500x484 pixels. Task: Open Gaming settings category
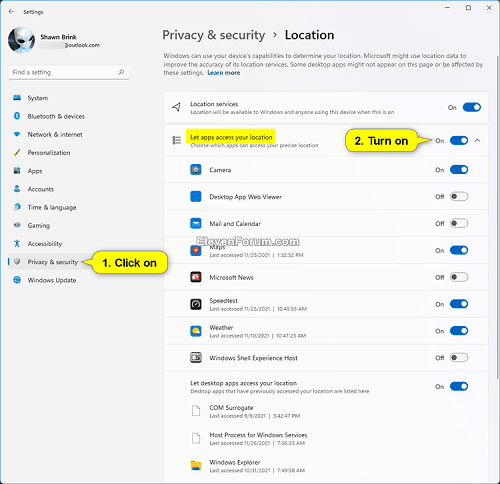click(68, 225)
